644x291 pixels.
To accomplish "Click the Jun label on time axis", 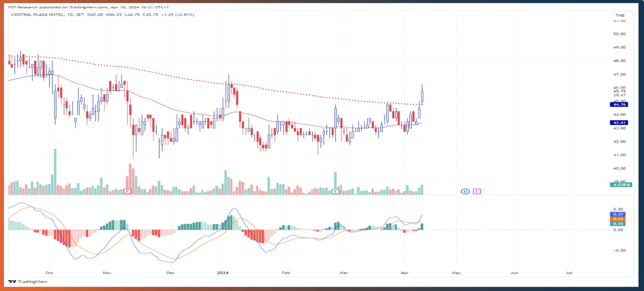I will 514,273.
